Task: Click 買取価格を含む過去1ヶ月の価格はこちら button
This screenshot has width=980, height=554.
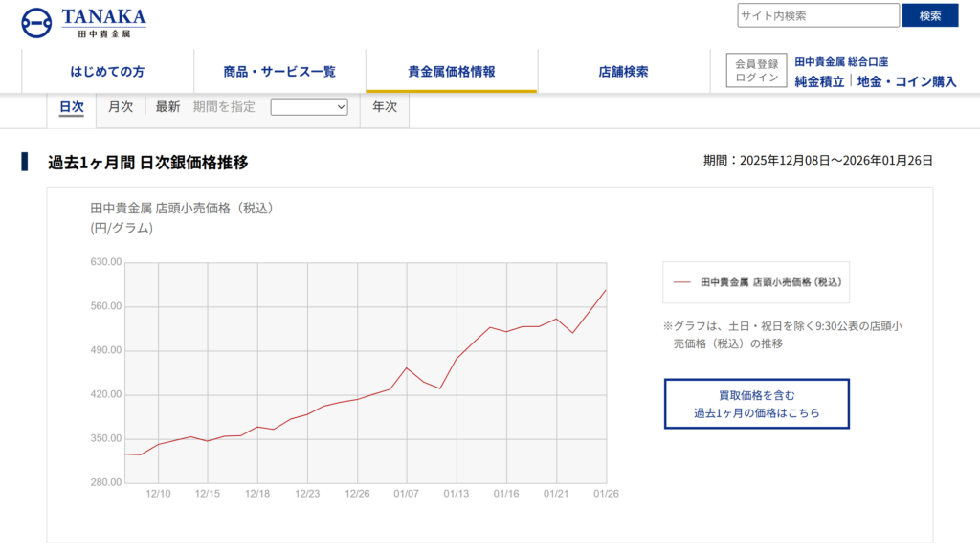Action: click(756, 404)
